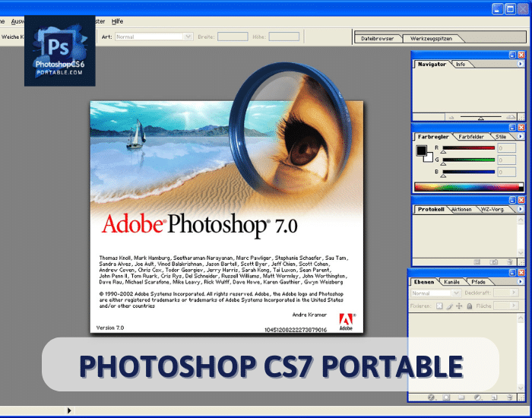
Task: Click the R value input field
Action: [x=507, y=148]
